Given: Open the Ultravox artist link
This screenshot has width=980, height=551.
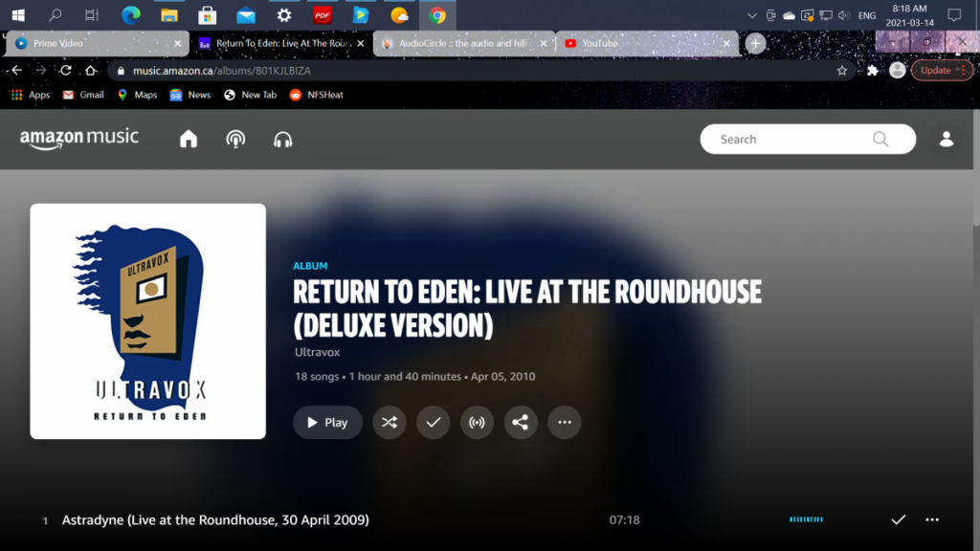Looking at the screenshot, I should click(x=317, y=352).
